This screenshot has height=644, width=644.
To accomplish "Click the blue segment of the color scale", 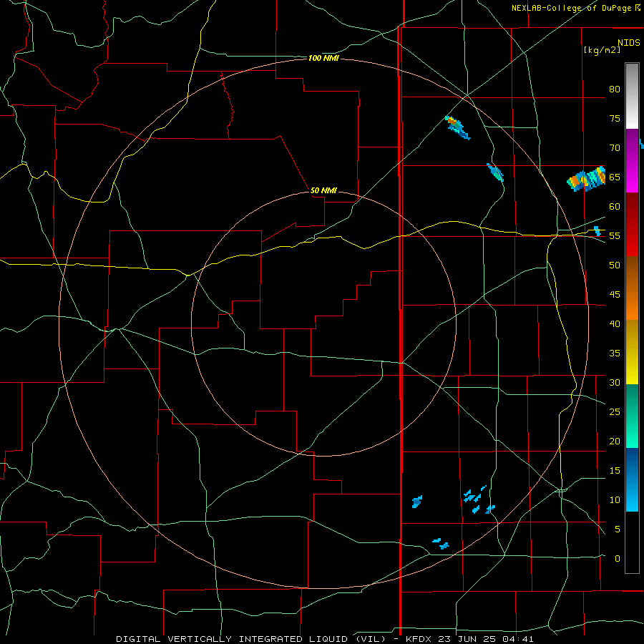I will point(632,479).
